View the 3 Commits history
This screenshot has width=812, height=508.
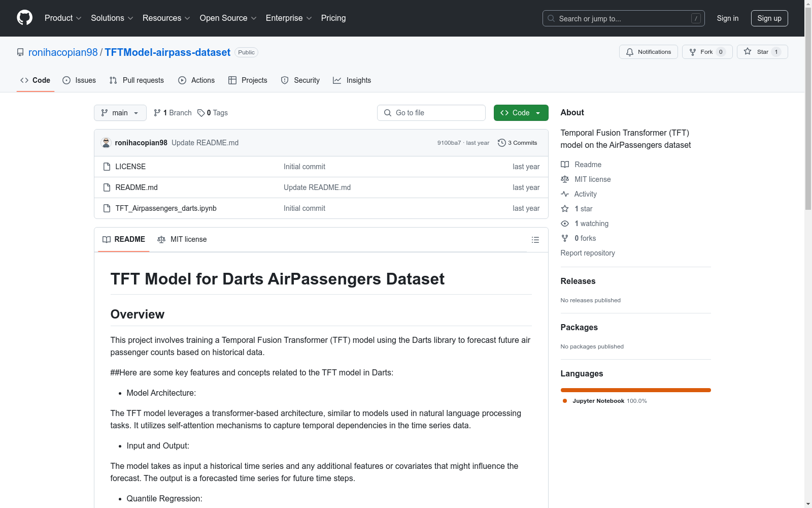[x=518, y=143]
